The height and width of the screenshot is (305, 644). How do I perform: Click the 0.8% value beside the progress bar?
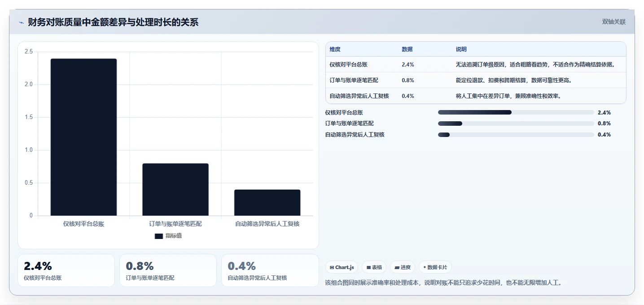[604, 124]
